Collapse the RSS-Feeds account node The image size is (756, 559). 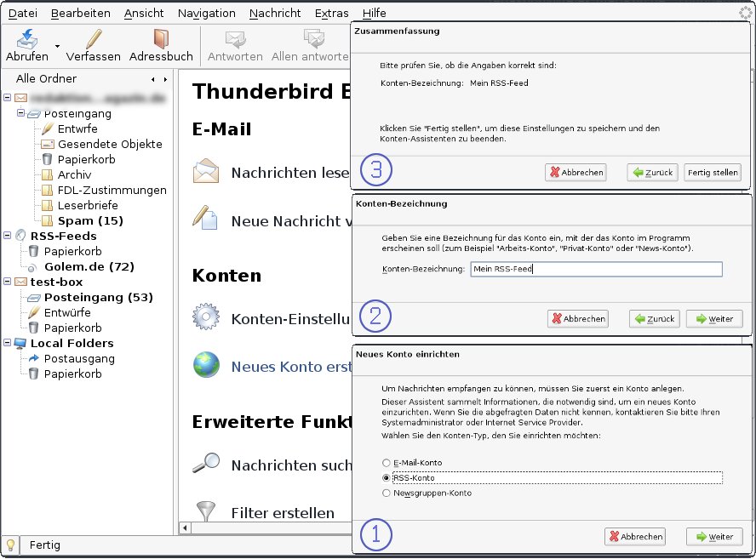click(7, 236)
